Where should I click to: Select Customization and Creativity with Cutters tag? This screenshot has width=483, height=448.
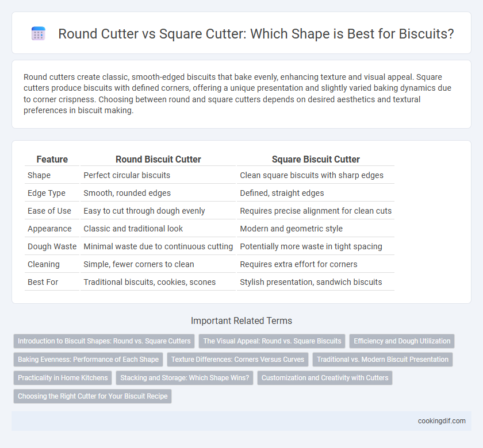325,378
